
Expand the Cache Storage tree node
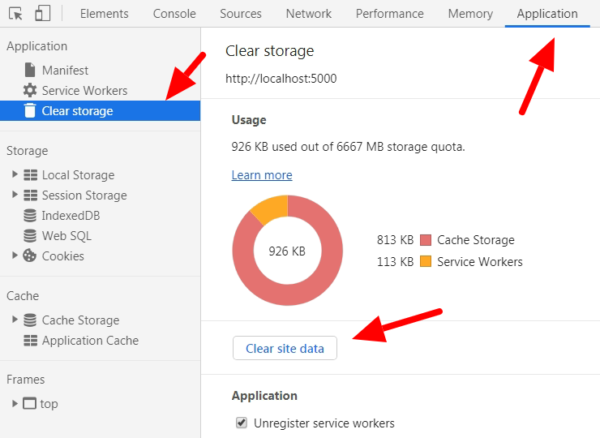[x=15, y=321]
